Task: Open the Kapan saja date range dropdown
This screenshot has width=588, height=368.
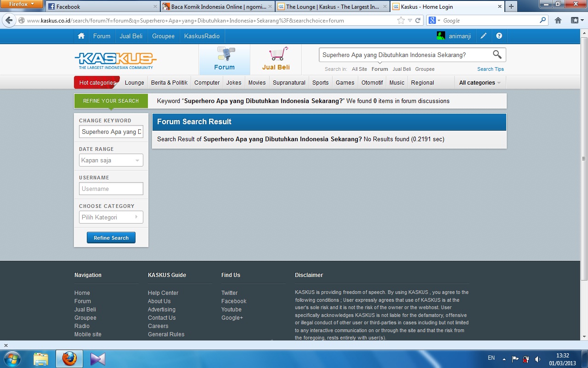Action: pyautogui.click(x=111, y=160)
